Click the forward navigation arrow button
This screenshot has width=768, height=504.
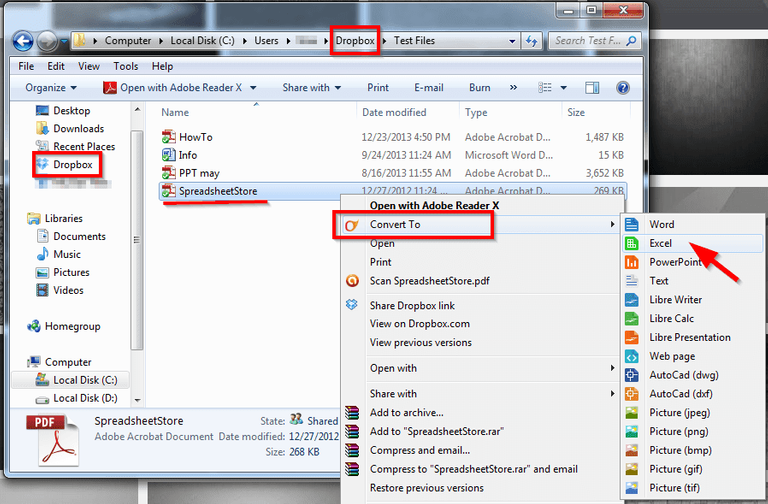point(48,41)
